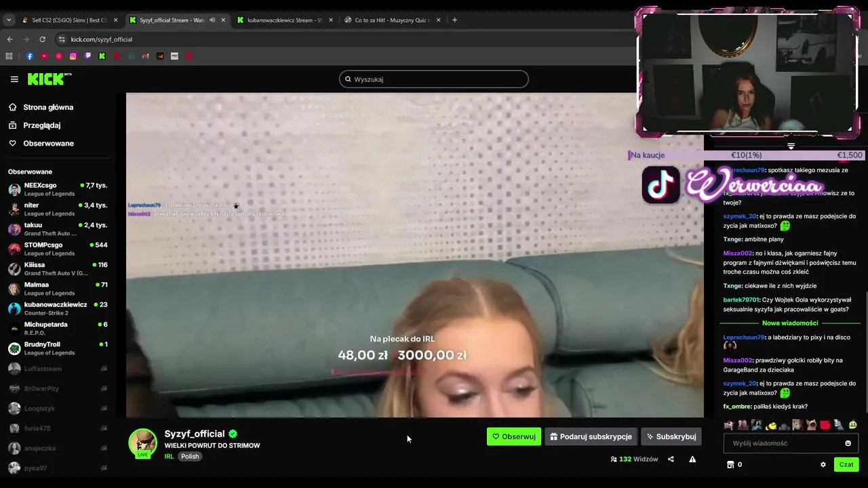The image size is (868, 488).
Task: Open BrudnyTroll followed channel
Action: (58, 348)
